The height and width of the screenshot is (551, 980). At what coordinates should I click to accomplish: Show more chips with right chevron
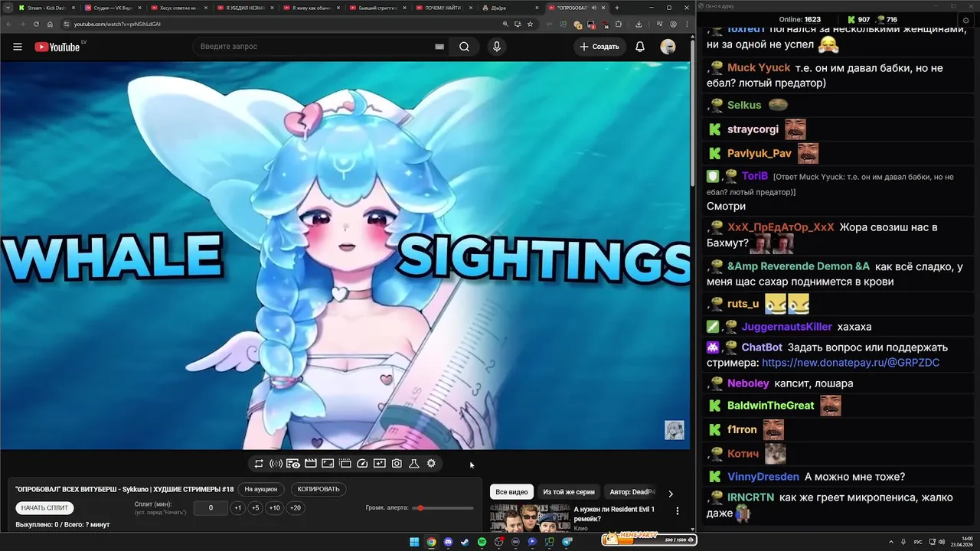coord(671,494)
